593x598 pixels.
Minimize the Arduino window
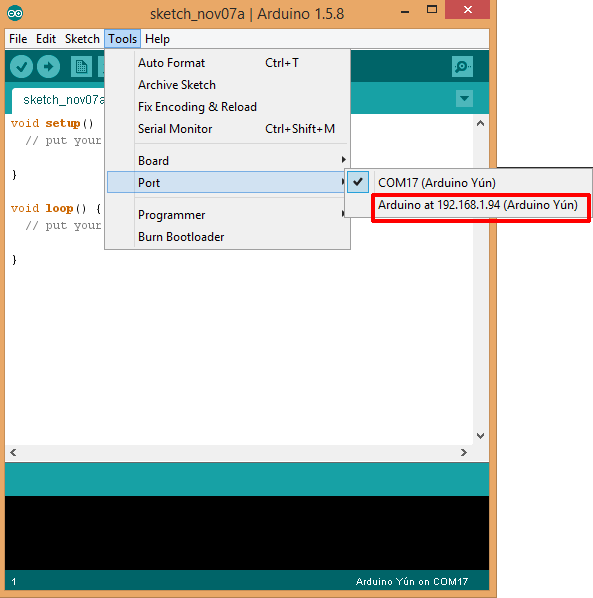405,11
